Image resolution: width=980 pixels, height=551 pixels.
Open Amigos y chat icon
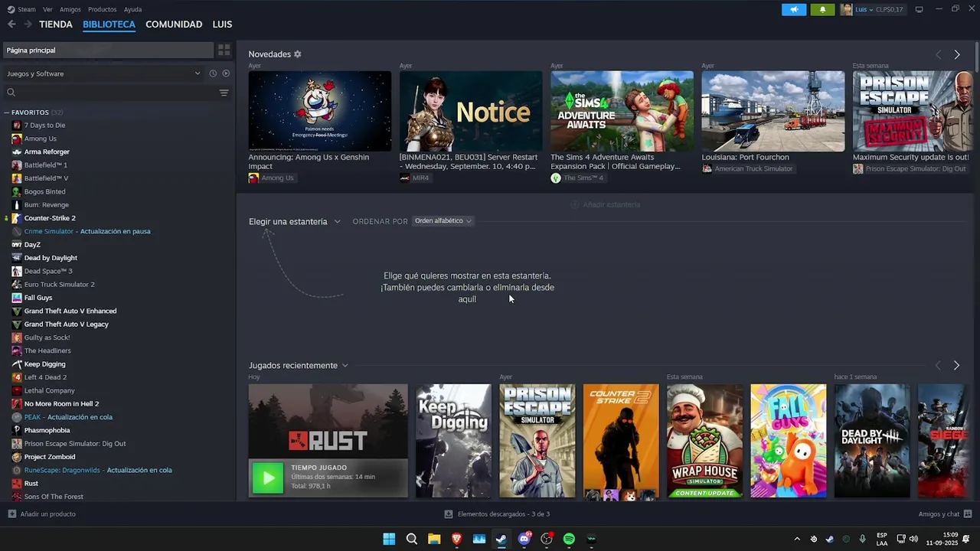[x=968, y=514]
